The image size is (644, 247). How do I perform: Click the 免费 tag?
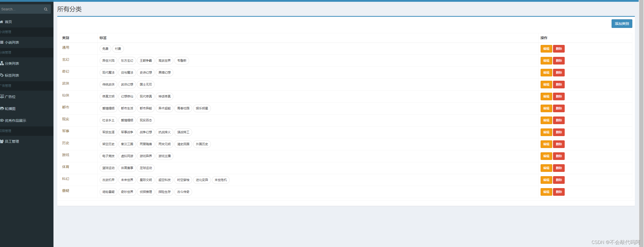[x=105, y=49]
